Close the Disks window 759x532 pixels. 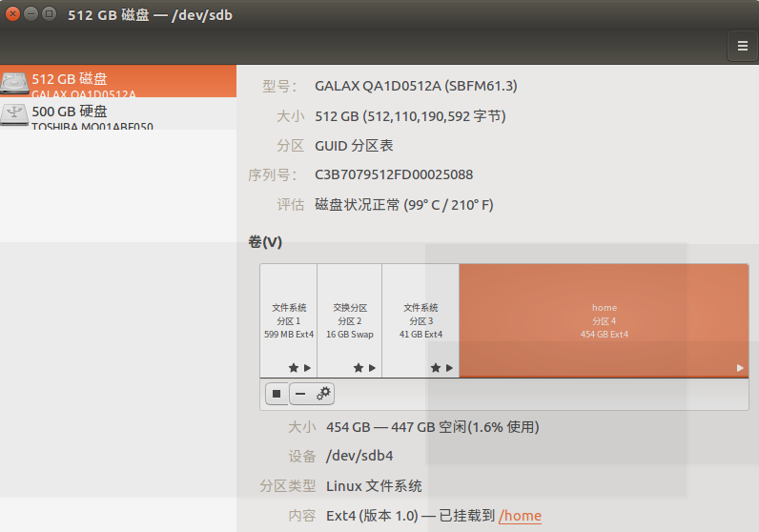[x=13, y=14]
